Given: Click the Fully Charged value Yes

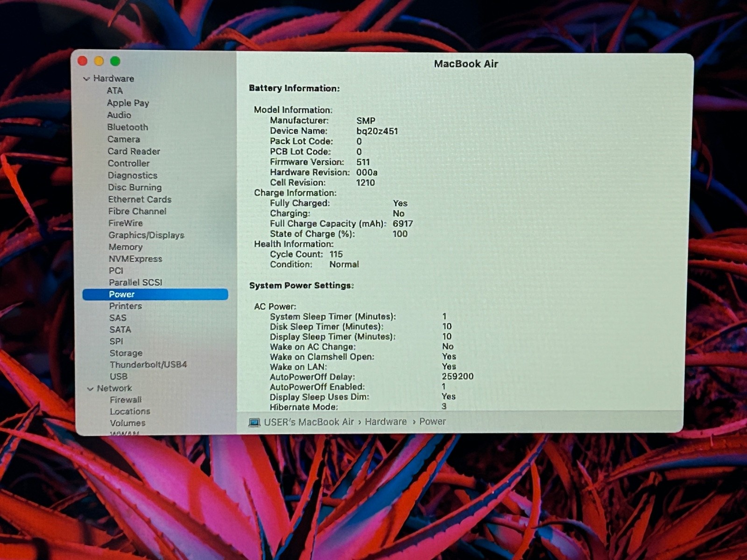Looking at the screenshot, I should [x=400, y=203].
